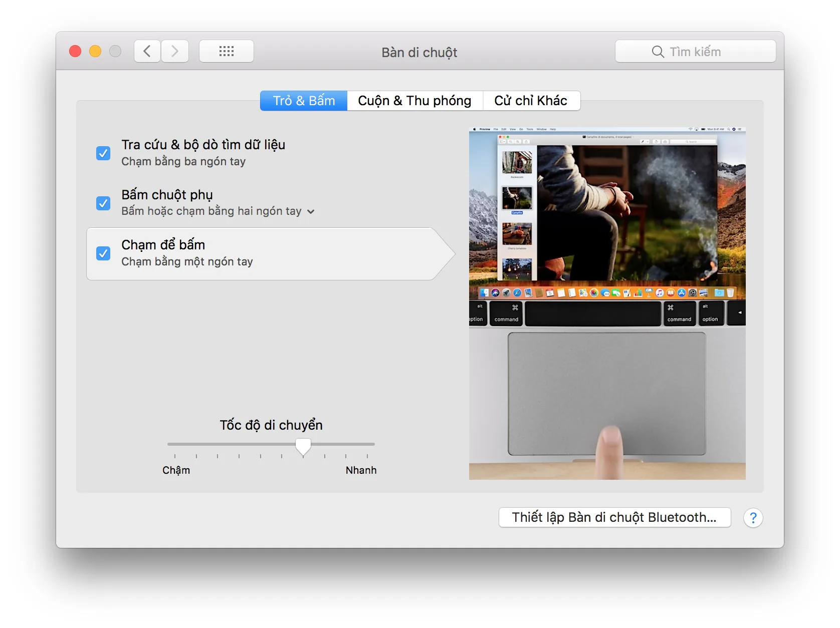Open the Cuộn & Thu phóng tab
Viewport: 840px width, 628px height.
414,101
